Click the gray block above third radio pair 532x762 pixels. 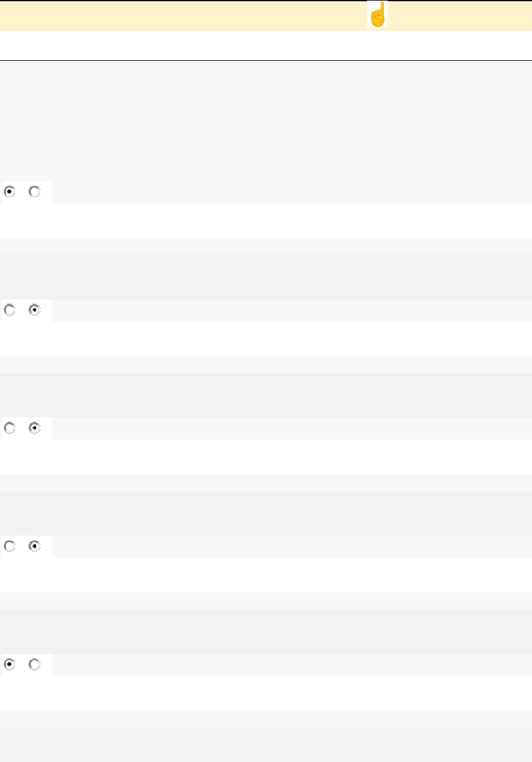click(266, 395)
